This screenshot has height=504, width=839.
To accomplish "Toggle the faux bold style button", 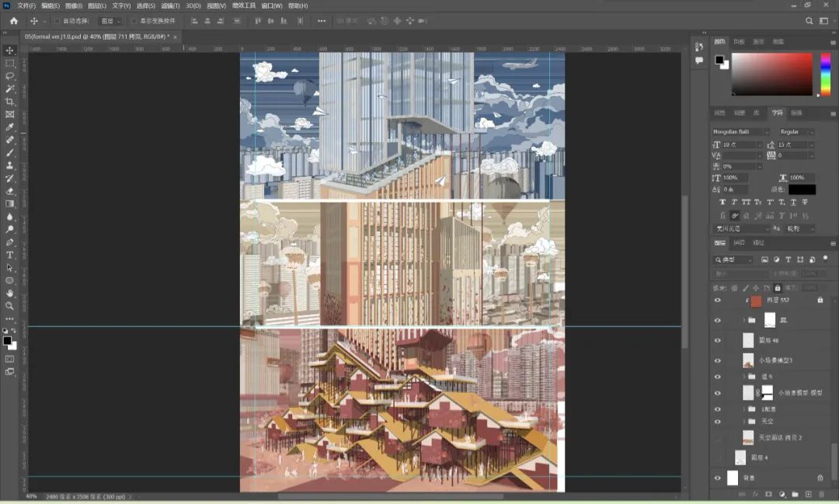I will click(x=722, y=202).
